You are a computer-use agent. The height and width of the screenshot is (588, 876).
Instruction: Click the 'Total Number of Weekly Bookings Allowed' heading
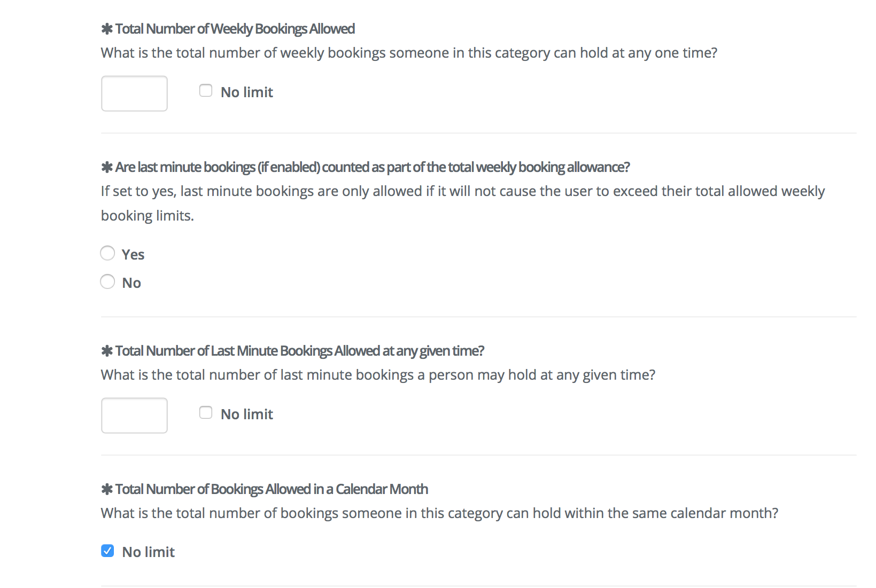[235, 29]
